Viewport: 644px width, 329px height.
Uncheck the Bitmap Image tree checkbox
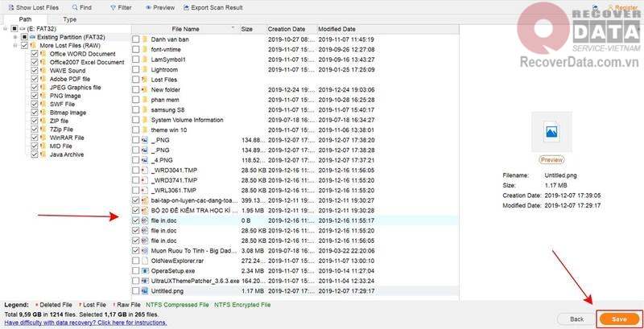(x=35, y=113)
